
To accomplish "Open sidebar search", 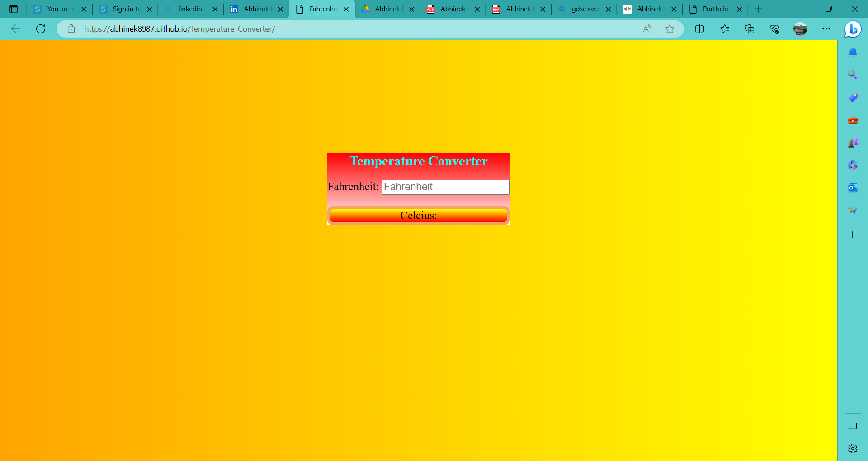I will point(853,75).
